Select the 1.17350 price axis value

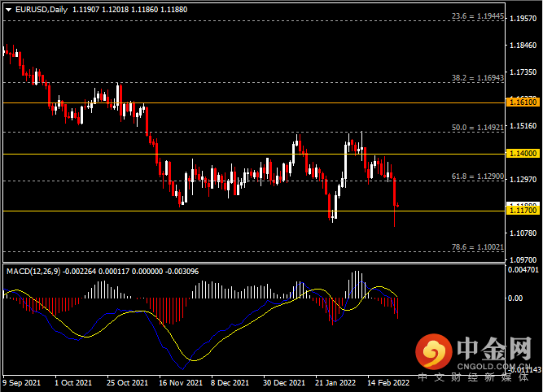(523, 72)
